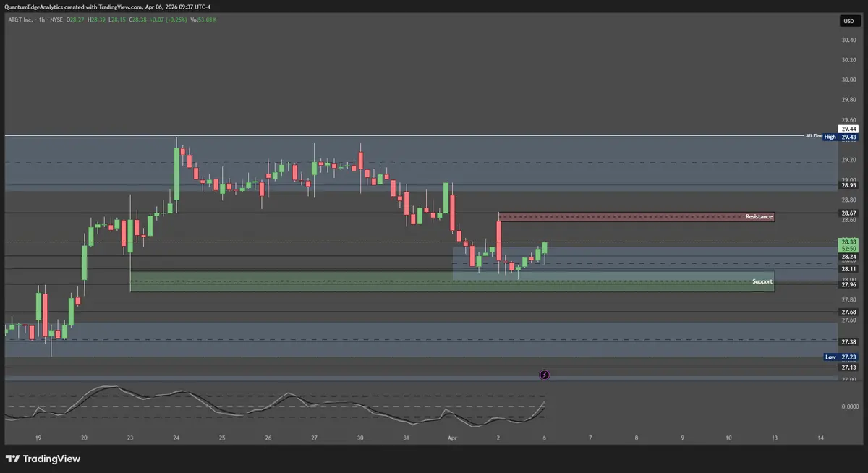The height and width of the screenshot is (473, 868).
Task: Click the 24 date on time axis
Action: 176,438
